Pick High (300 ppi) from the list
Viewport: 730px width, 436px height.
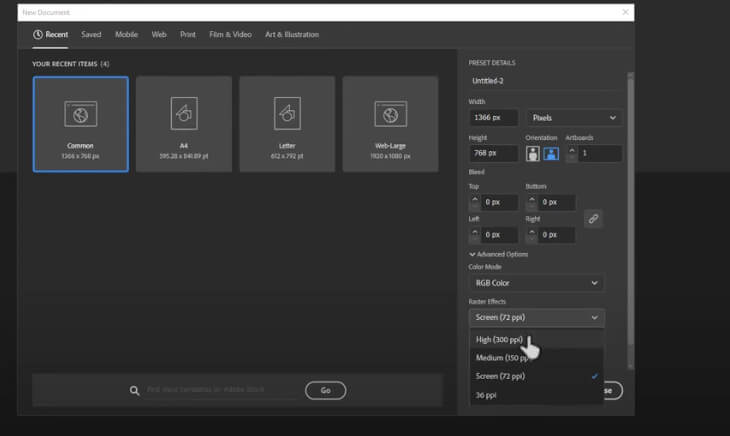tap(499, 339)
